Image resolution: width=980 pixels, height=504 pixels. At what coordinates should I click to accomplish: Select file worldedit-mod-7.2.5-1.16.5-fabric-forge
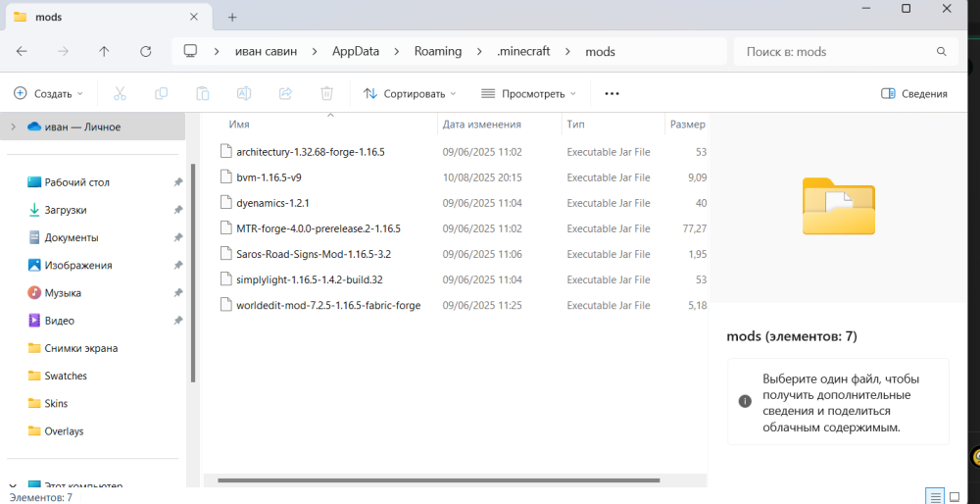[328, 305]
